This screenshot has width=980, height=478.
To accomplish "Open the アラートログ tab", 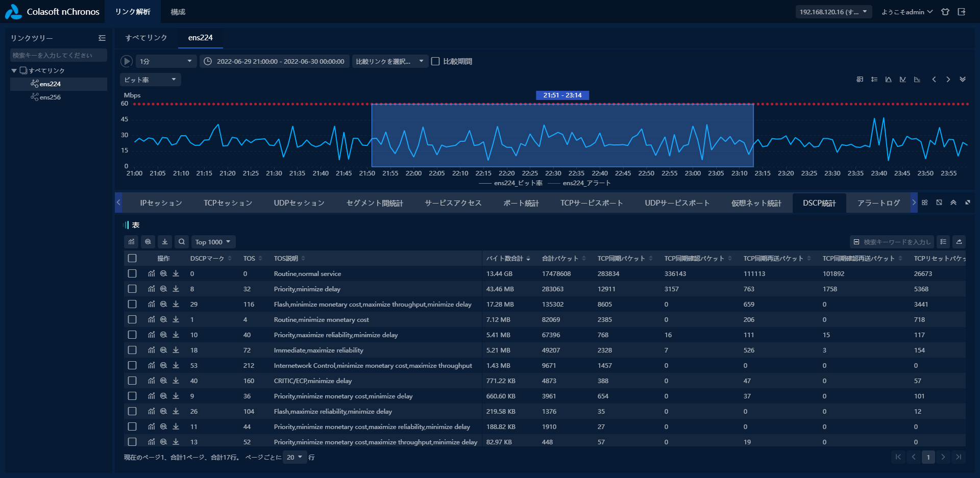I will 878,203.
